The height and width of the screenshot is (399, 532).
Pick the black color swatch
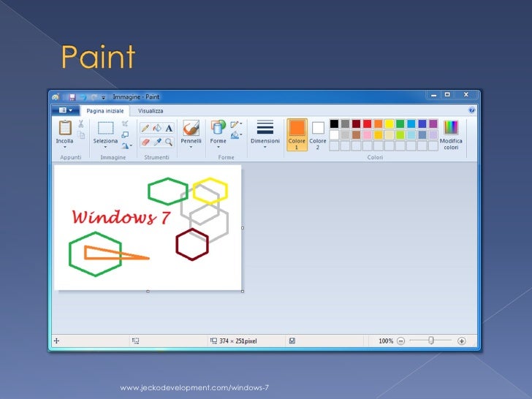pos(334,123)
